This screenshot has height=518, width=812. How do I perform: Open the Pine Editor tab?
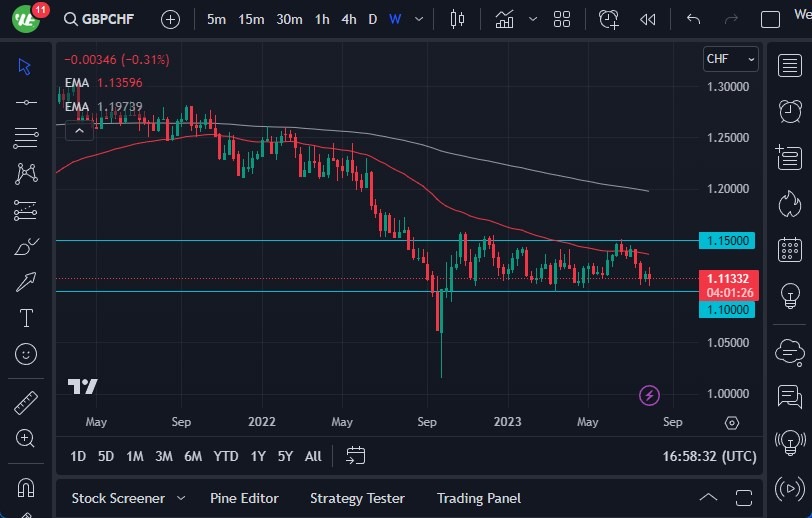click(244, 498)
